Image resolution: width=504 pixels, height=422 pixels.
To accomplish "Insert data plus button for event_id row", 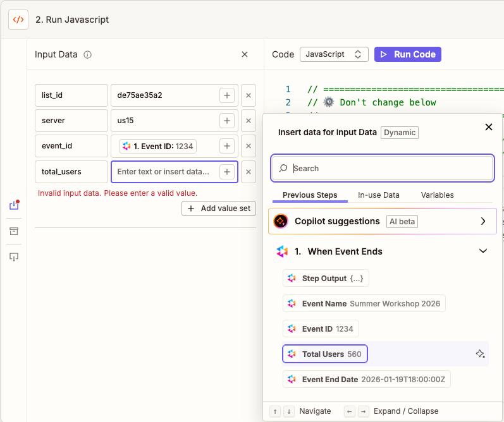I will coord(227,146).
